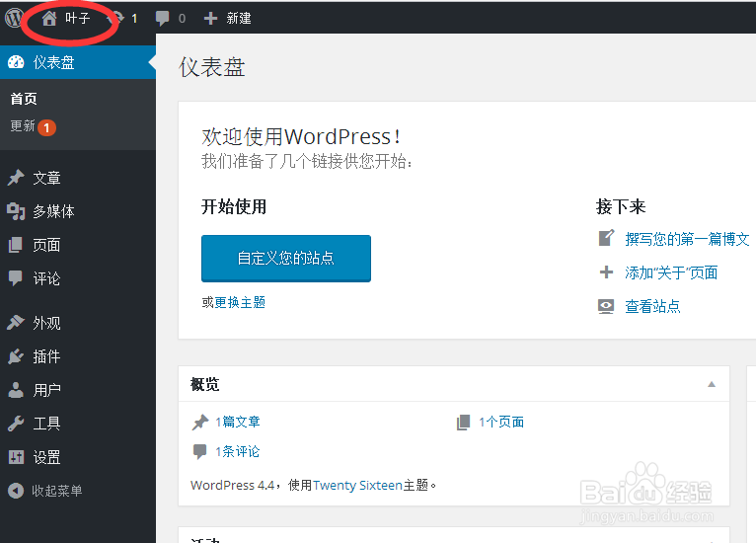Click the 仪表盘 page heading

pyautogui.click(x=212, y=67)
